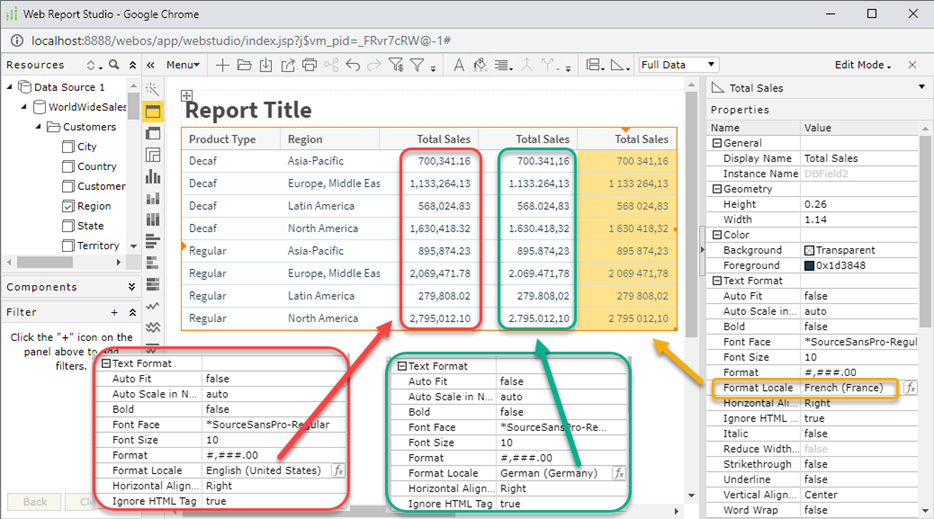Uncheck the Region field checkbox

68,206
